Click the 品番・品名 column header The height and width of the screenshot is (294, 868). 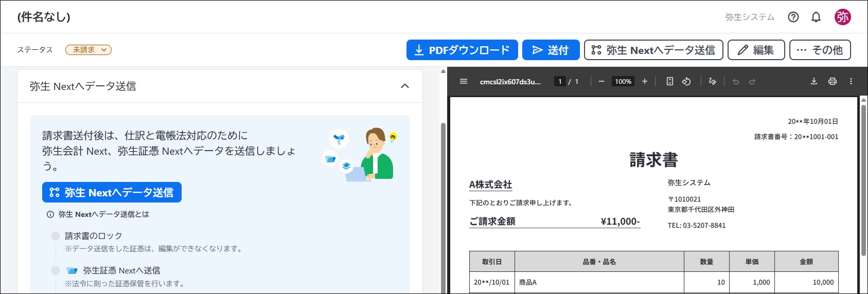(x=599, y=262)
